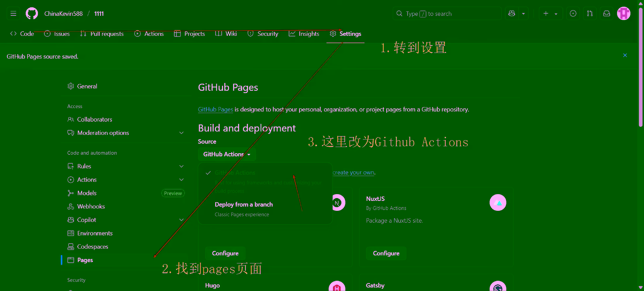
Task: Switch to the Wiki tab
Action: pyautogui.click(x=226, y=34)
